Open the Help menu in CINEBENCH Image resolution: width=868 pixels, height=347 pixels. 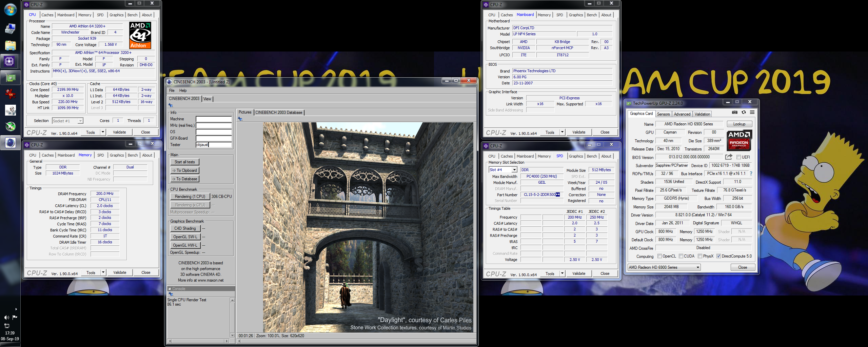(183, 90)
